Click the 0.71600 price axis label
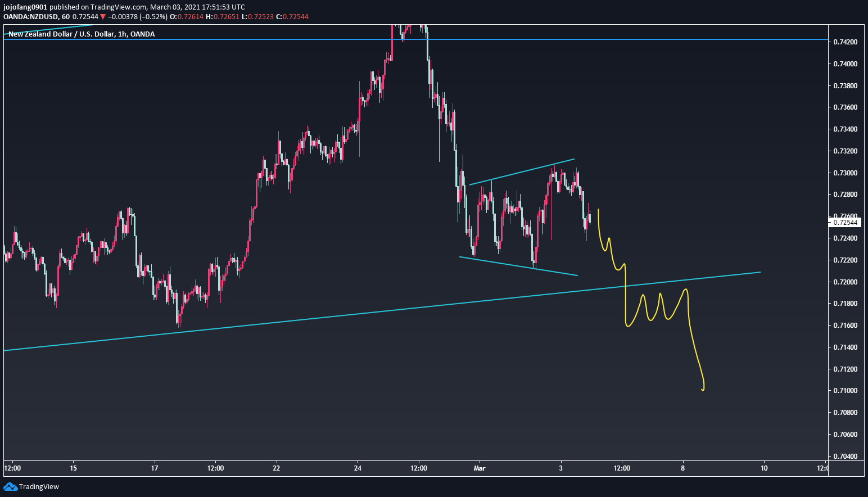Image resolution: width=868 pixels, height=497 pixels. [x=845, y=326]
